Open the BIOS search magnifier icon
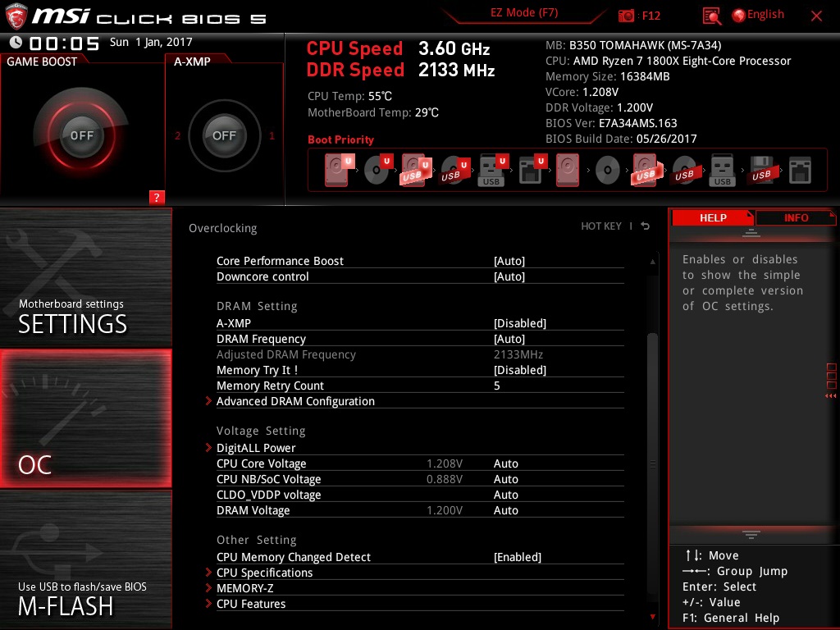Image resolution: width=840 pixels, height=630 pixels. click(x=711, y=16)
